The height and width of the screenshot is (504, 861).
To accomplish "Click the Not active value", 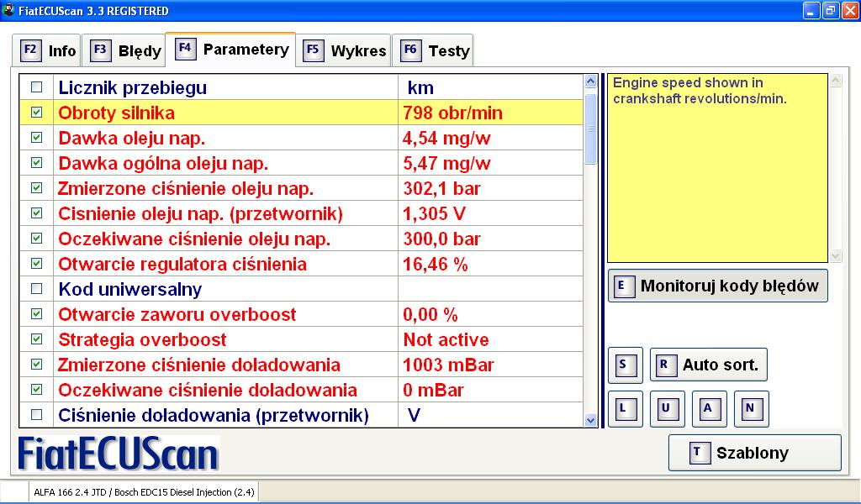I will point(446,340).
